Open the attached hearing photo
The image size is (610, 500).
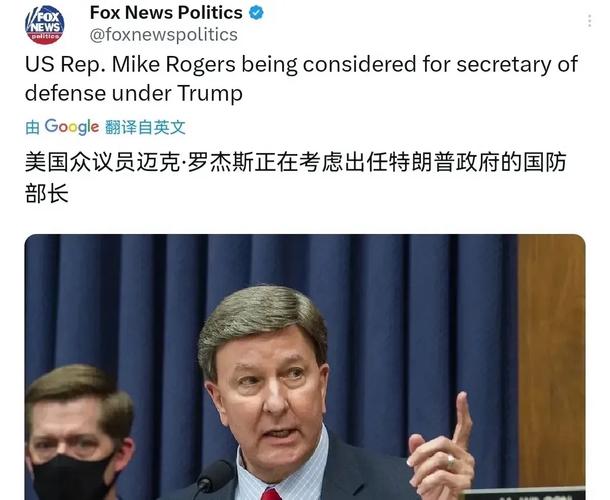click(305, 367)
